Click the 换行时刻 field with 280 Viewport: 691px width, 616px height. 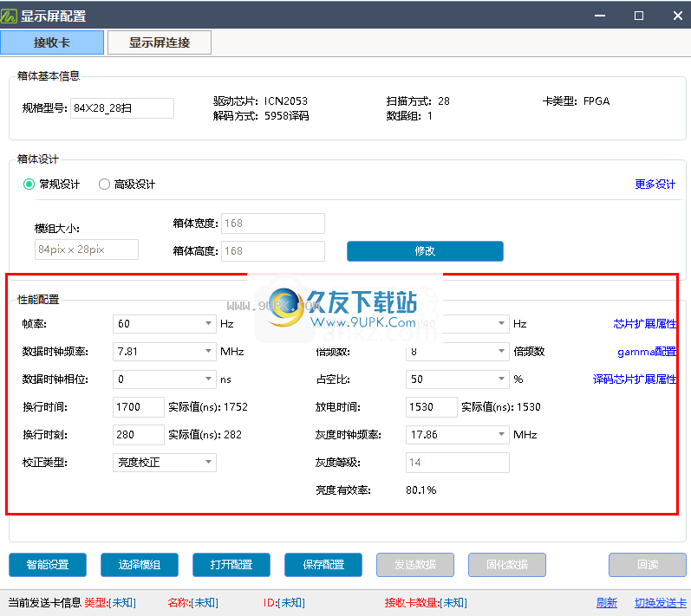click(x=139, y=435)
